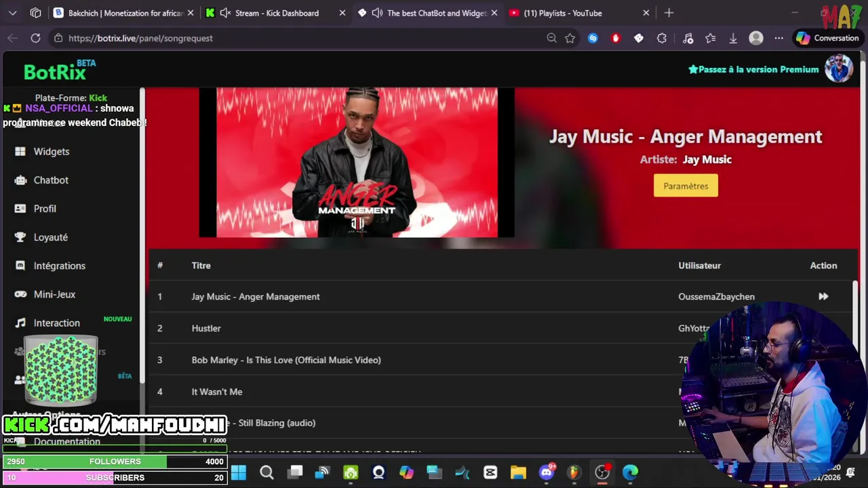Click the Profil card icon
Screen dimensions: 868x488
point(20,209)
